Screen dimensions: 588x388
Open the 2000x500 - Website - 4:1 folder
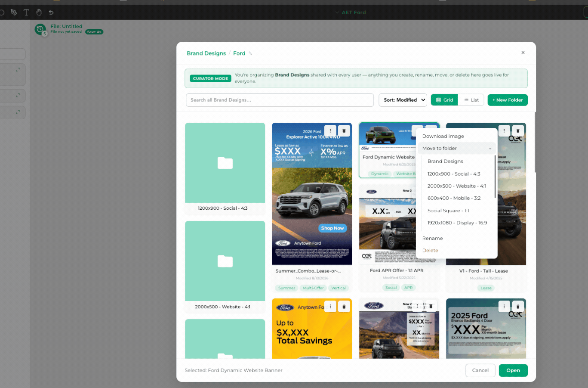[x=225, y=266]
